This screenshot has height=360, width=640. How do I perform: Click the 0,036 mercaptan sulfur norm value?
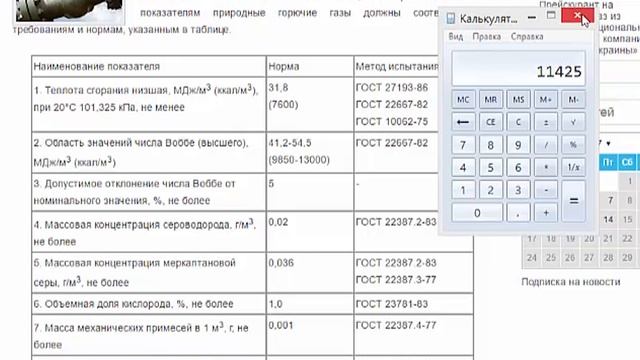[281, 263]
